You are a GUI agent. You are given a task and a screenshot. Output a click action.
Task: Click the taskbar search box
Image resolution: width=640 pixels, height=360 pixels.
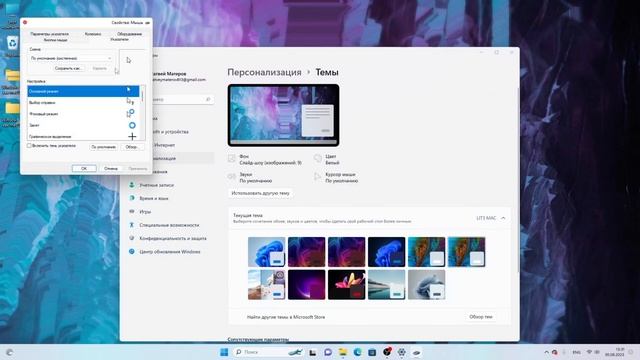267,352
